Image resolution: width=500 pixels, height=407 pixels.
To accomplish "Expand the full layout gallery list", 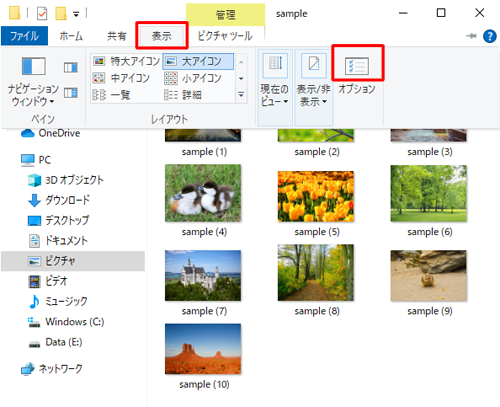I will (x=241, y=95).
